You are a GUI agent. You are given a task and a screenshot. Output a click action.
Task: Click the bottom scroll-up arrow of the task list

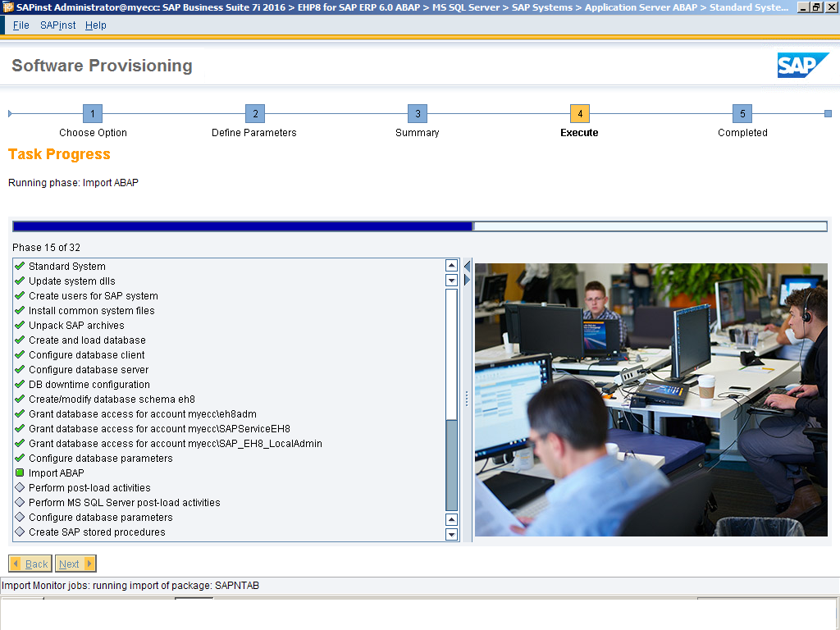click(x=452, y=519)
